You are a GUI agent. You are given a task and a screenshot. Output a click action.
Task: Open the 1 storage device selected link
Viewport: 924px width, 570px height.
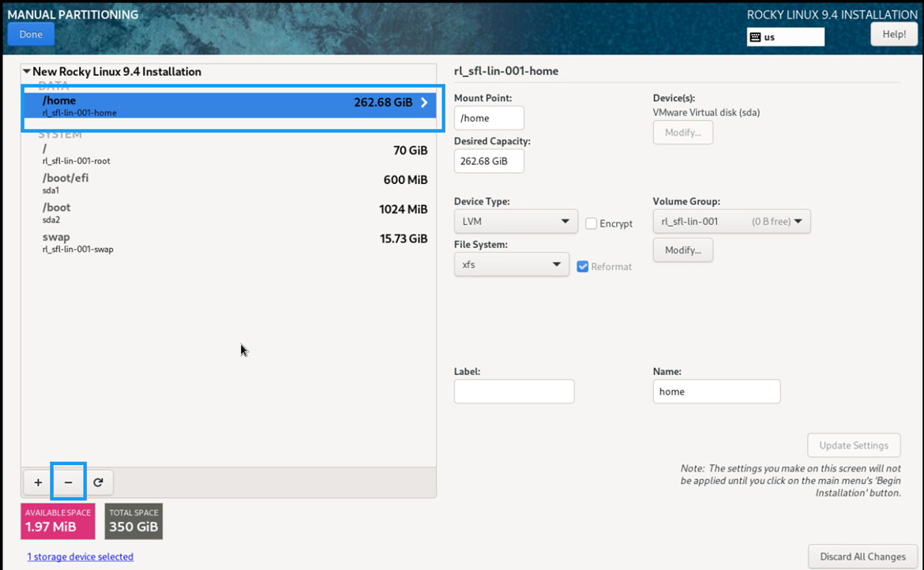tap(80, 557)
